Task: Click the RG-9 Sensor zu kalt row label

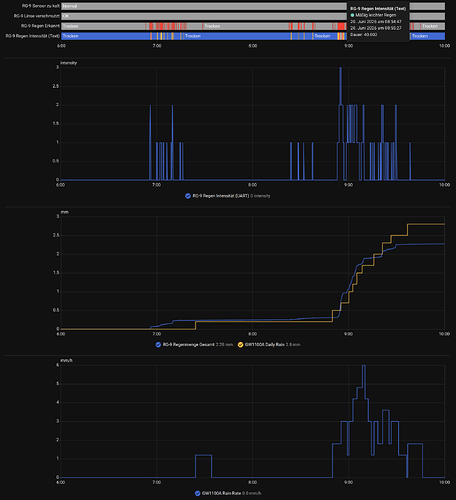Action: pyautogui.click(x=41, y=6)
